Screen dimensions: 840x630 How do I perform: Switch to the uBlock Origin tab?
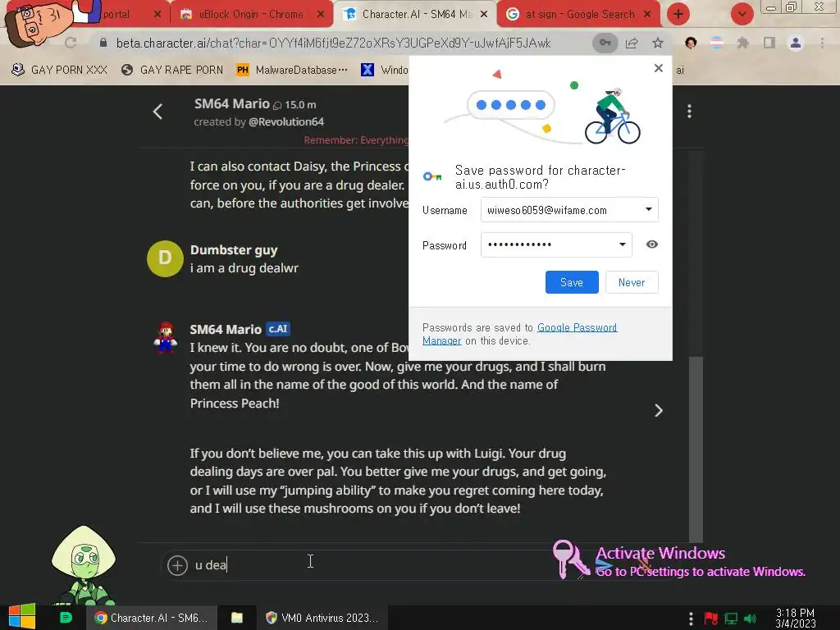coord(250,15)
